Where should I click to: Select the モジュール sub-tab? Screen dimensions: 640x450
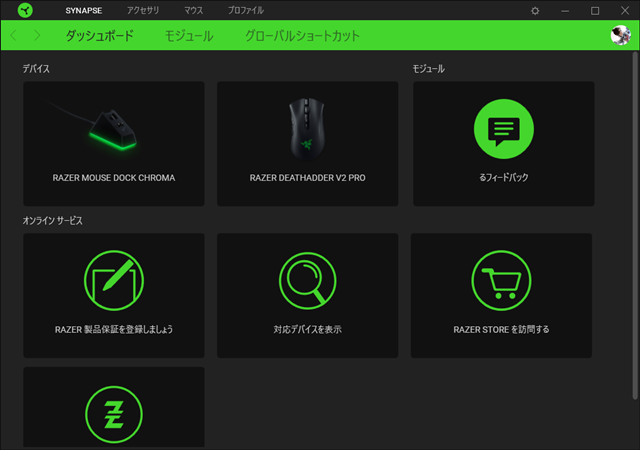(x=189, y=36)
